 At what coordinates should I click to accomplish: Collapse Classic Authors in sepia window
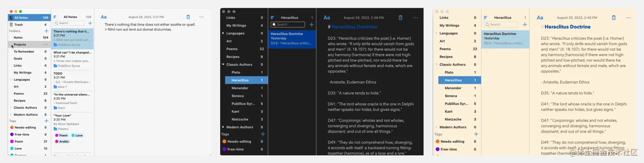point(437,65)
